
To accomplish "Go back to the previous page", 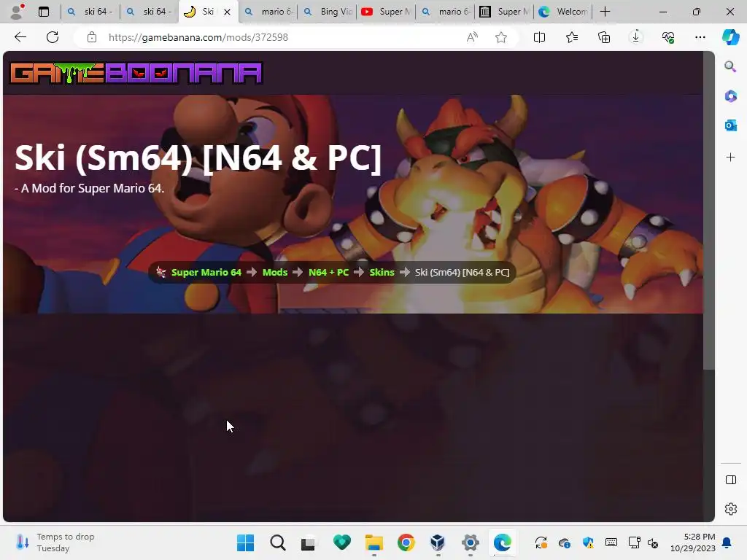I will click(x=20, y=37).
